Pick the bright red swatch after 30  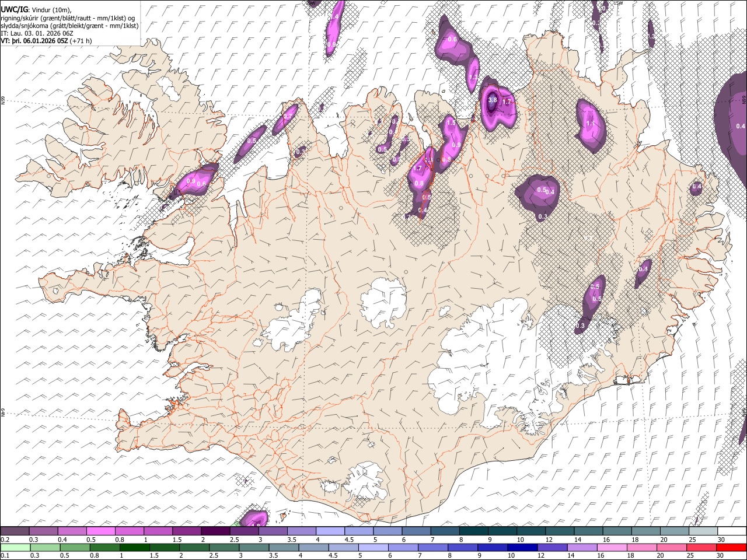click(731, 548)
